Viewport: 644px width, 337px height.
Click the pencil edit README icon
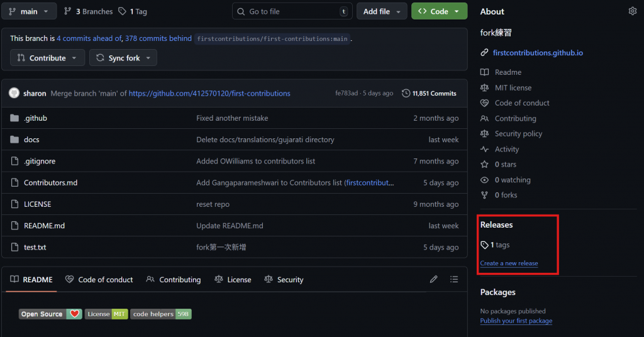pyautogui.click(x=433, y=280)
